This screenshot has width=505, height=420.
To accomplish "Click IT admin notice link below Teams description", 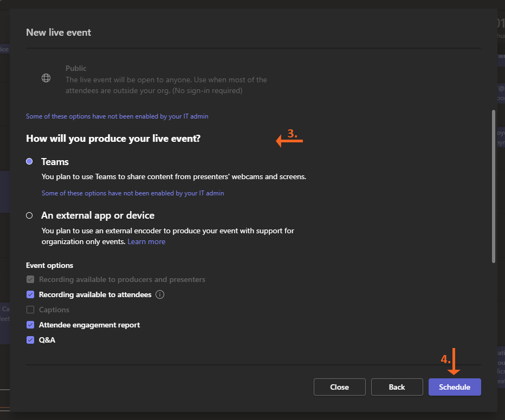I will point(133,193).
